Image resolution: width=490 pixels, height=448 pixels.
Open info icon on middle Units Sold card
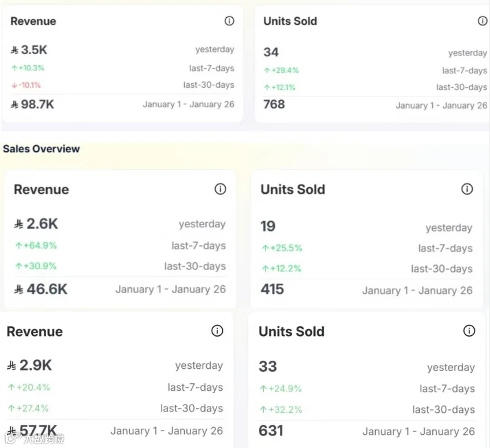[x=467, y=189]
